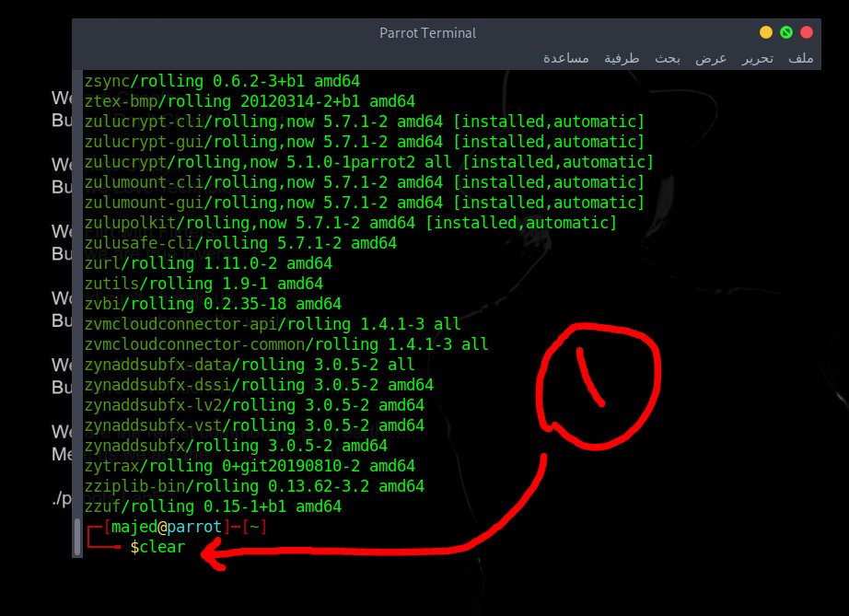Image resolution: width=849 pixels, height=616 pixels.
Task: Select the ztex-bmp/rolling 20120314-2+b1 line
Action: (x=250, y=101)
